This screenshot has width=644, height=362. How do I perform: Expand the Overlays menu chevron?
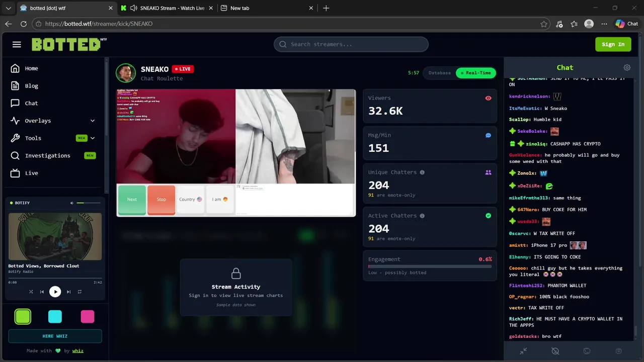pyautogui.click(x=93, y=121)
